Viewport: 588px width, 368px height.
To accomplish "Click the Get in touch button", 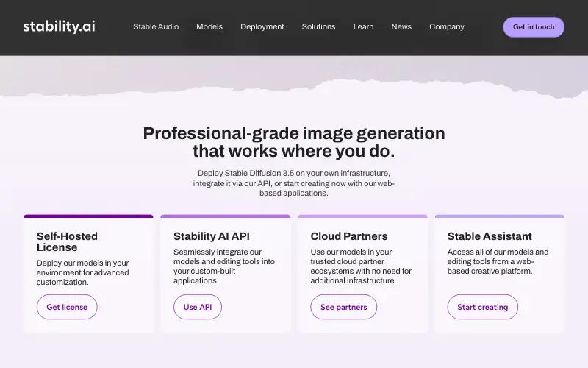I will pyautogui.click(x=534, y=27).
